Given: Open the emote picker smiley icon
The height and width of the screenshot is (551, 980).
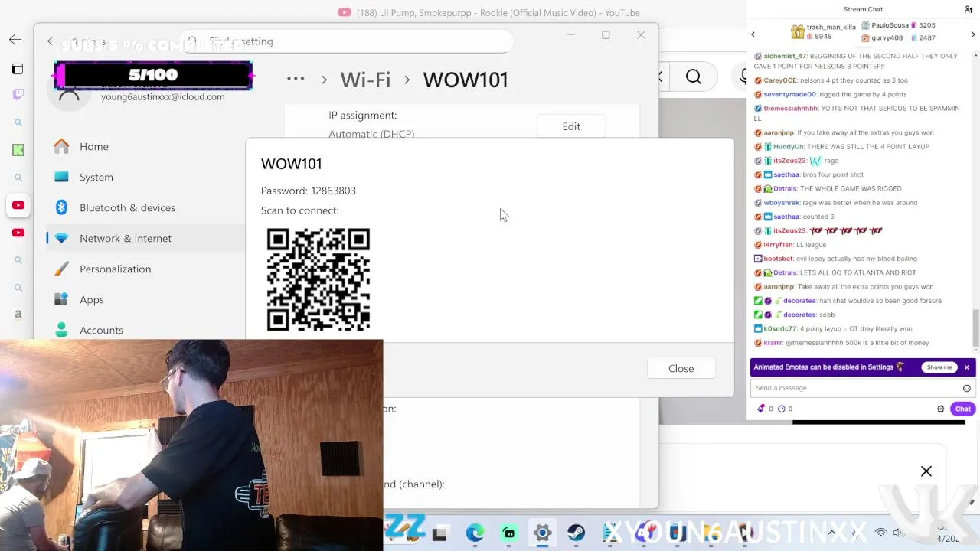Looking at the screenshot, I should [967, 388].
